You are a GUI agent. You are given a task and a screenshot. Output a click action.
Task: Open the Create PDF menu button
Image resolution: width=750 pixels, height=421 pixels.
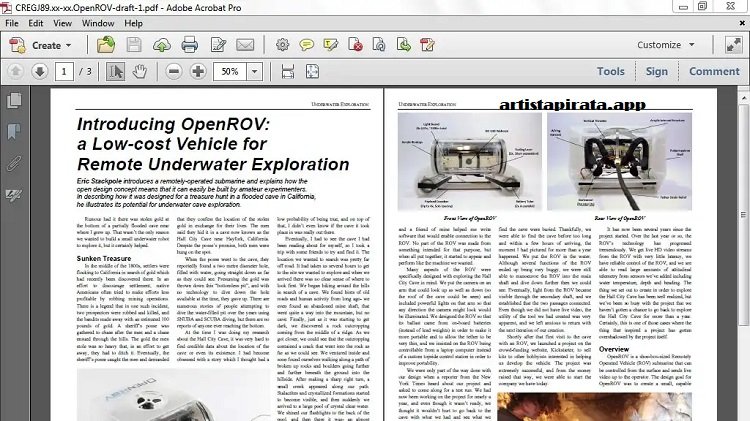pyautogui.click(x=40, y=45)
